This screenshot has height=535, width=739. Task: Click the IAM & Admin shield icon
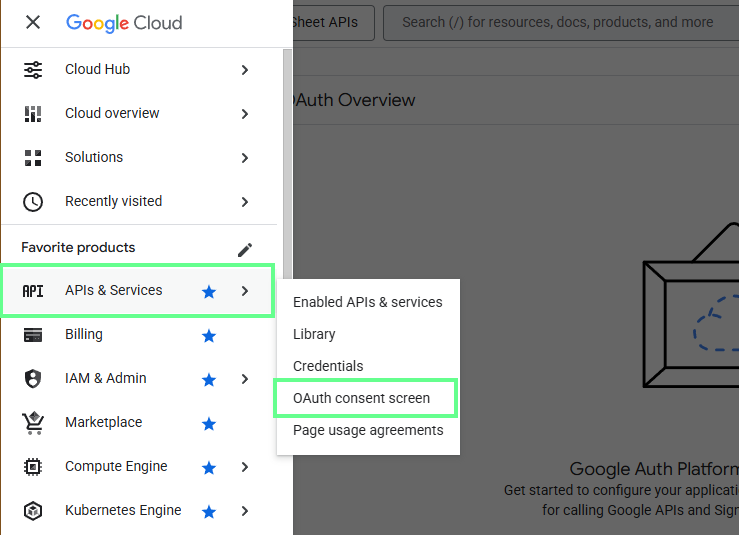33,379
